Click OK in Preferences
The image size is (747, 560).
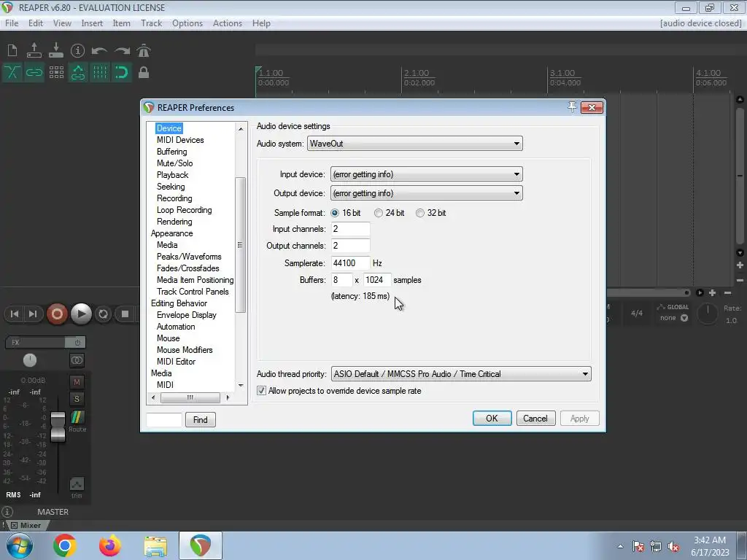[x=492, y=418]
